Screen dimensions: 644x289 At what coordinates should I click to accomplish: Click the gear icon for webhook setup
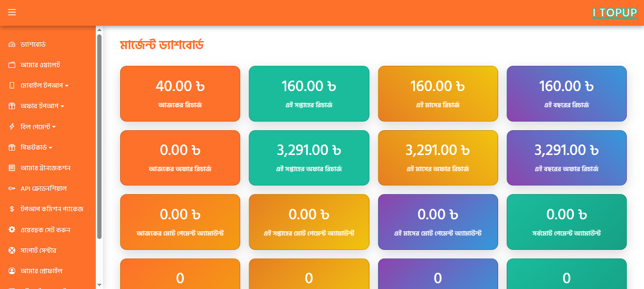12,230
